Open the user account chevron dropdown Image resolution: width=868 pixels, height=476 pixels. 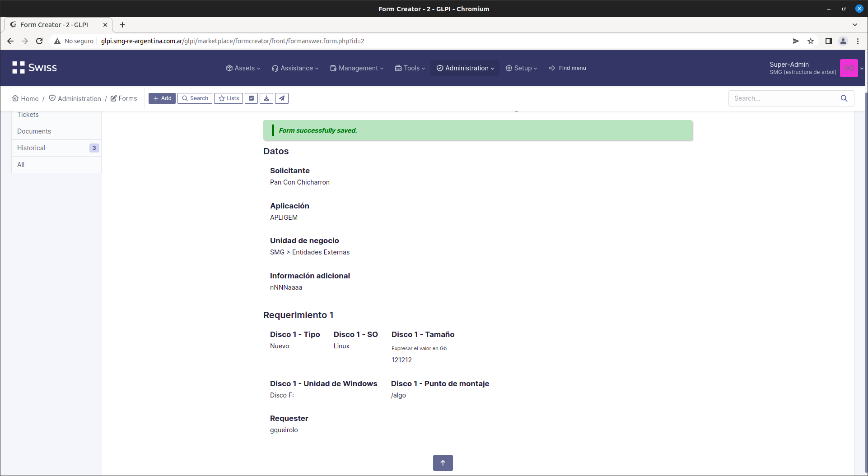pos(862,68)
